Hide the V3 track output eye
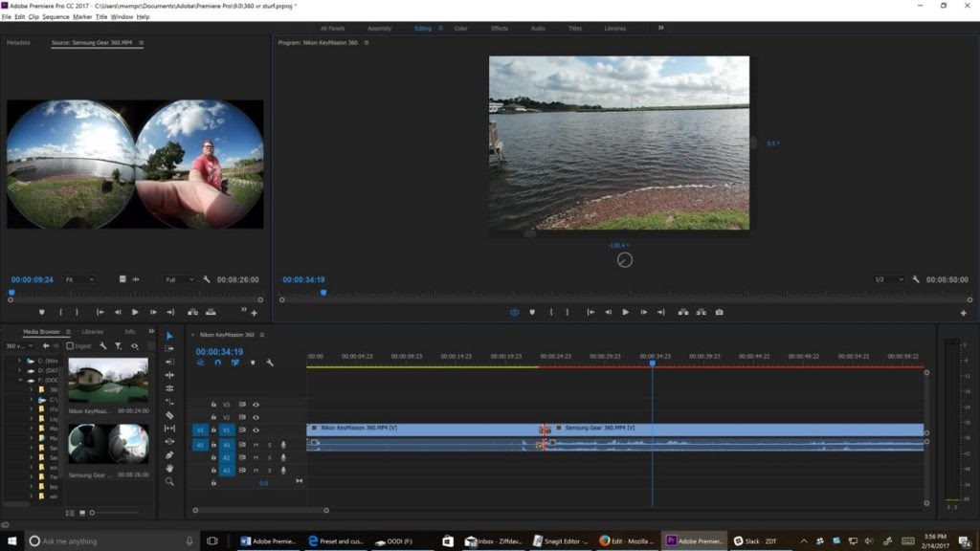This screenshot has height=551, width=980. pyautogui.click(x=256, y=405)
